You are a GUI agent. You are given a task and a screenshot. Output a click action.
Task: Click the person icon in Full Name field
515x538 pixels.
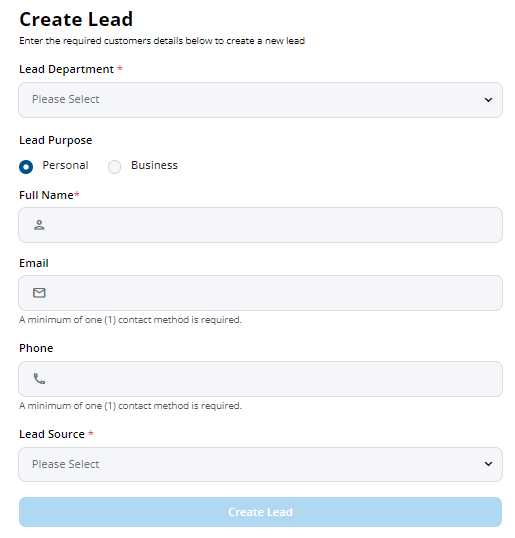39,225
